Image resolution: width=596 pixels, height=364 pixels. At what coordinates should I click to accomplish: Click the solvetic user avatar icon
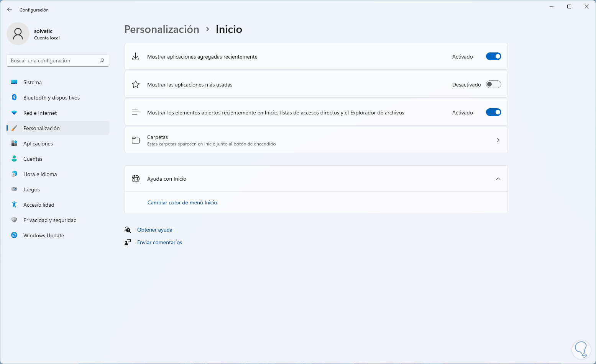point(18,34)
